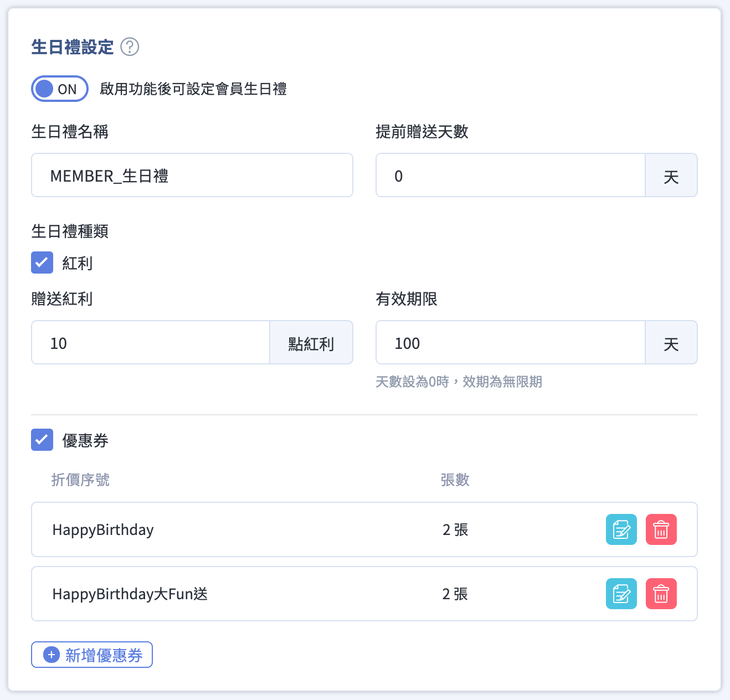The width and height of the screenshot is (730, 700).
Task: Click the 折價序號 column header
Action: click(80, 480)
